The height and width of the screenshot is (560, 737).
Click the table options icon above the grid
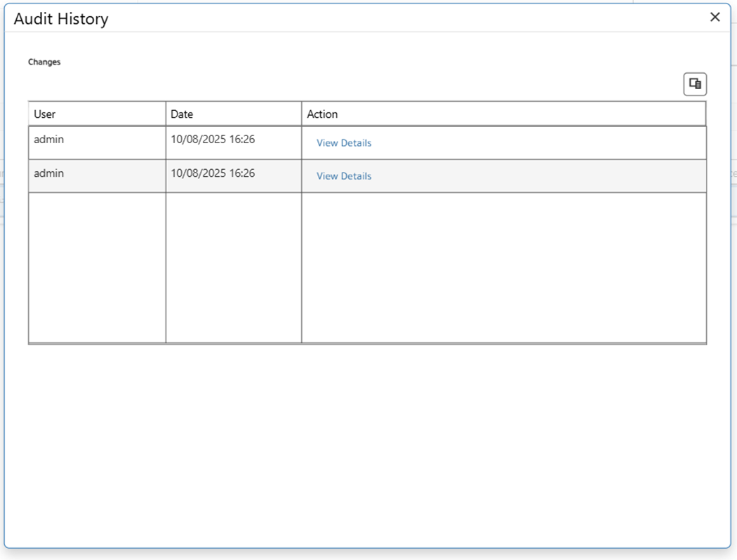(695, 84)
